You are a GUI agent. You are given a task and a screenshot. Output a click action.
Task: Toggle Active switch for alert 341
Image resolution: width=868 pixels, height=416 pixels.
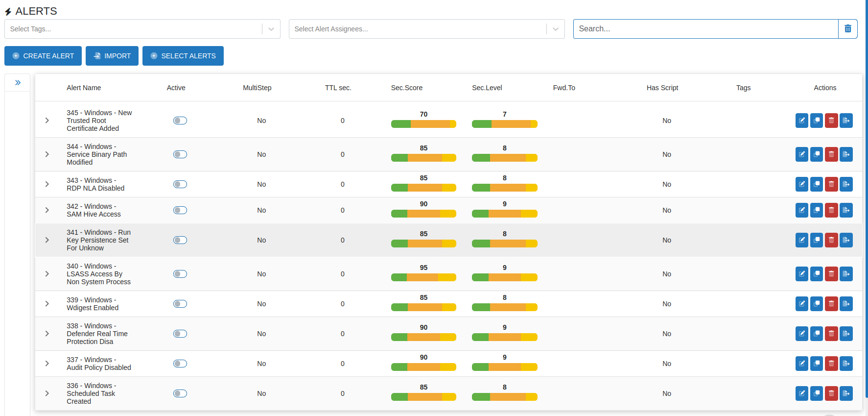pos(180,240)
